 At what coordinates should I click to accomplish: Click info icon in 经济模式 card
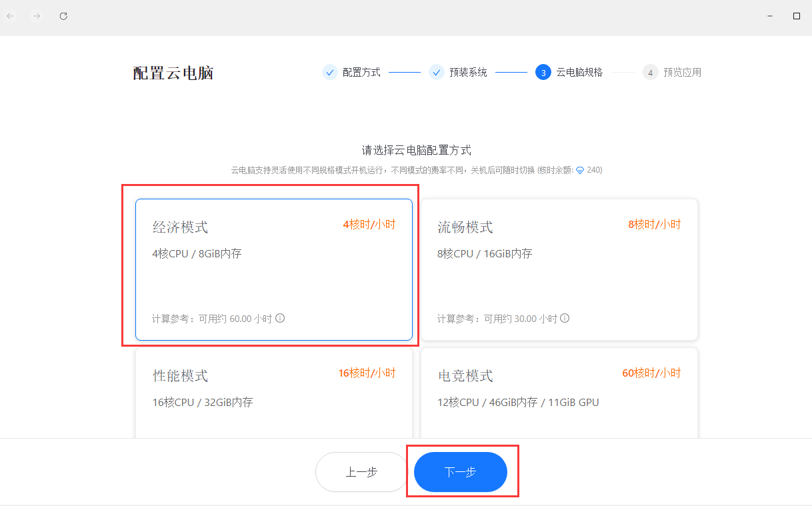click(x=280, y=318)
